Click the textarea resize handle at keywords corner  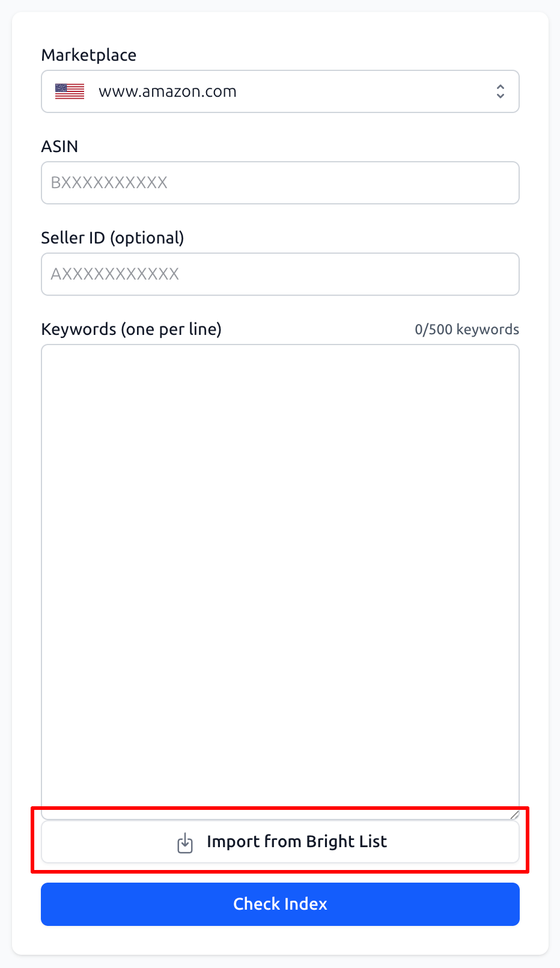tap(514, 815)
